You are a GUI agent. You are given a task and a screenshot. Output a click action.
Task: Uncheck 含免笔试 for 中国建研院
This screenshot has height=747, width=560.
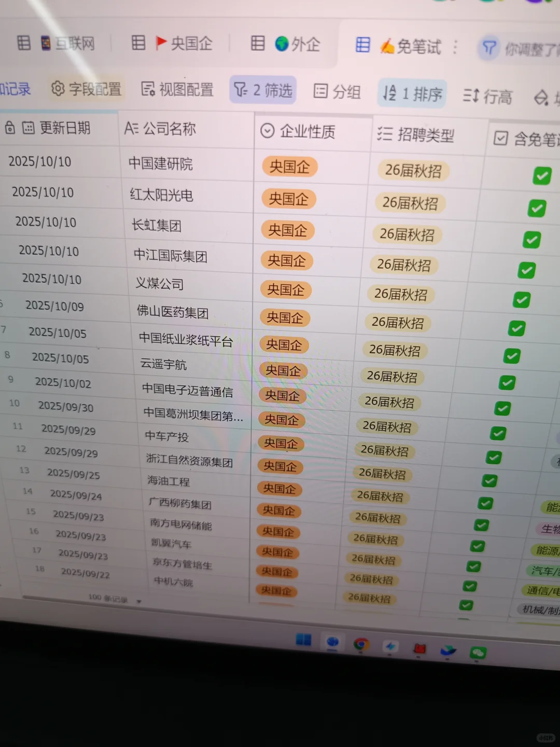tap(542, 176)
